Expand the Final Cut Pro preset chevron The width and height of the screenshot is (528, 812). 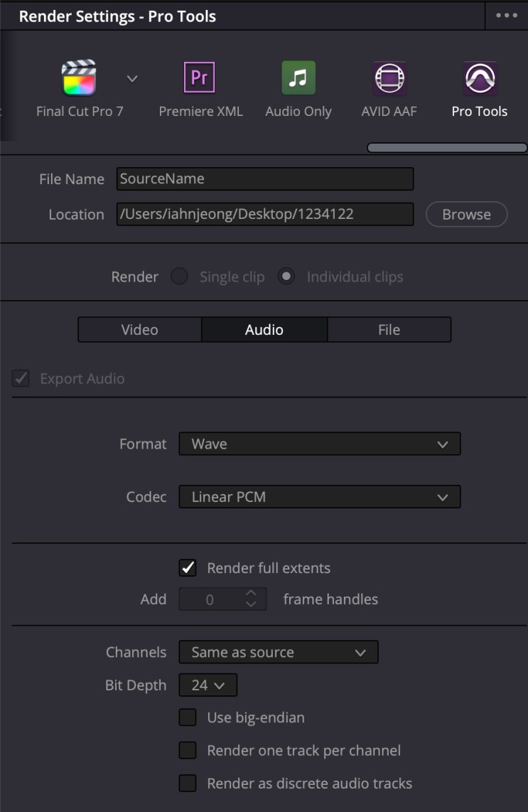pos(132,78)
